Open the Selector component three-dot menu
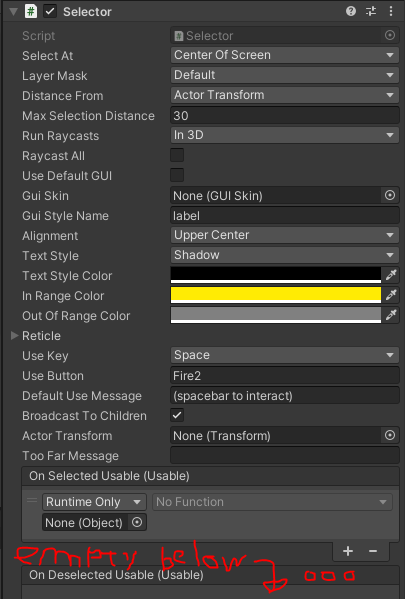Viewport: 405px width, 599px height. tap(390, 11)
